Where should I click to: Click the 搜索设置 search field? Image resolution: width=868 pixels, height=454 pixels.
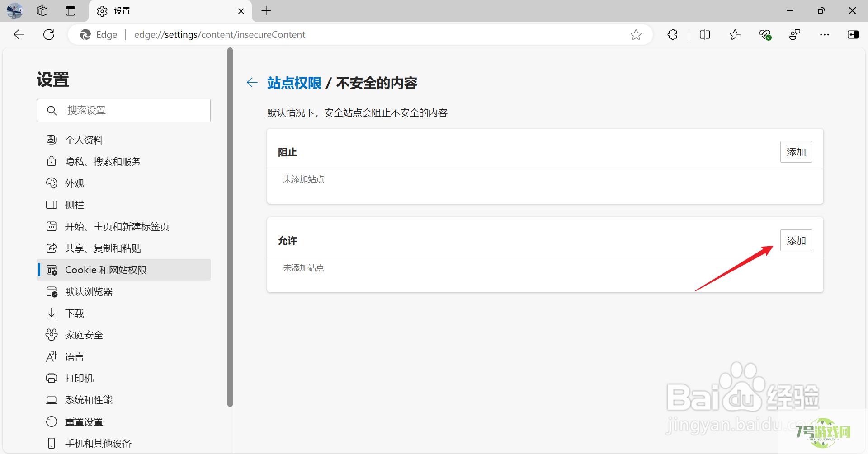click(123, 110)
